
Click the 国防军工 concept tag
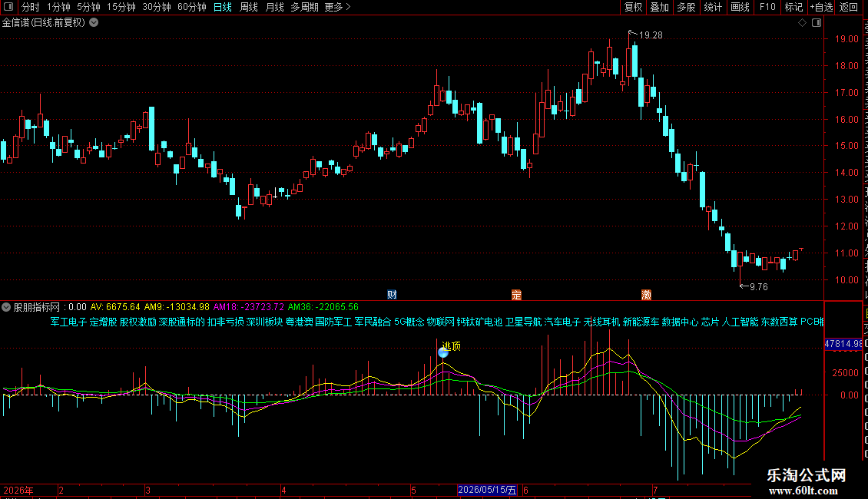334,322
